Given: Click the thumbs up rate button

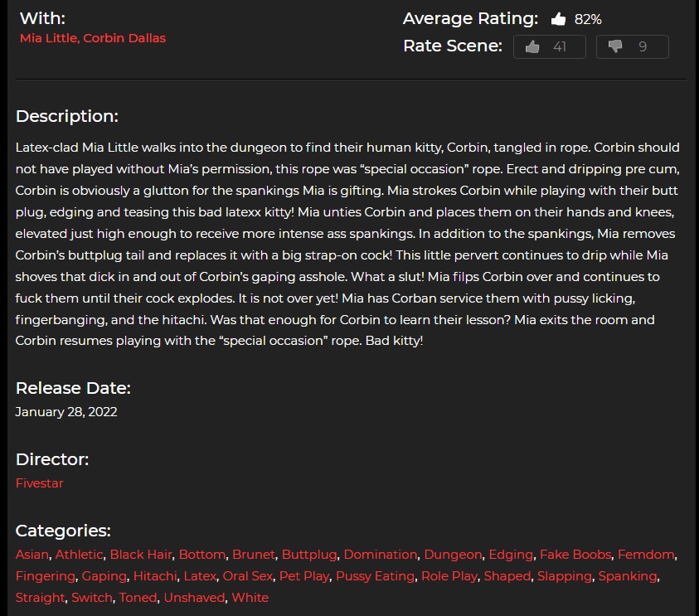Looking at the screenshot, I should (549, 47).
